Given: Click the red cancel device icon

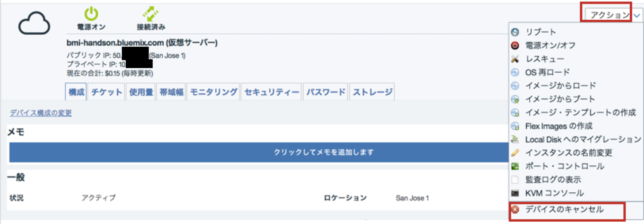Looking at the screenshot, I should (515, 210).
